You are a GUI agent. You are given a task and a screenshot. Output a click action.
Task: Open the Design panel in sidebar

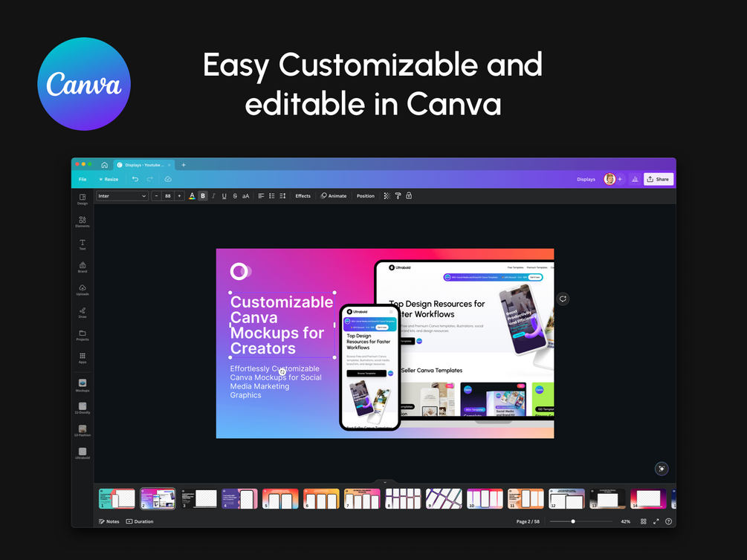pos(83,199)
